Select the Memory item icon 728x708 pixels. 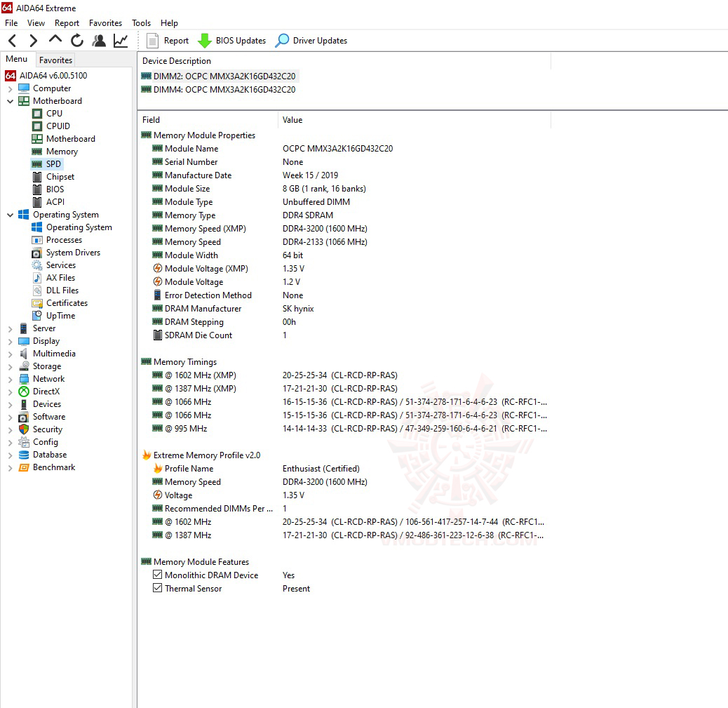37,152
